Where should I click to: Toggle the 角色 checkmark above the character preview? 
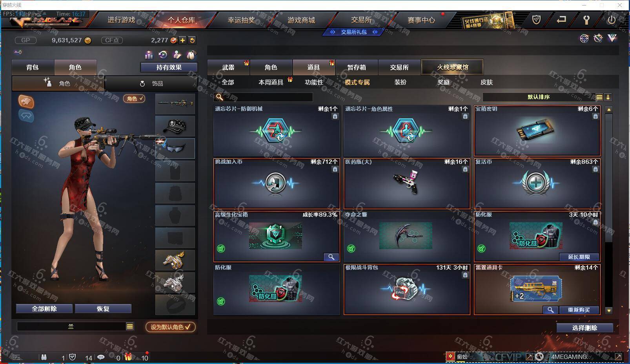(x=134, y=98)
